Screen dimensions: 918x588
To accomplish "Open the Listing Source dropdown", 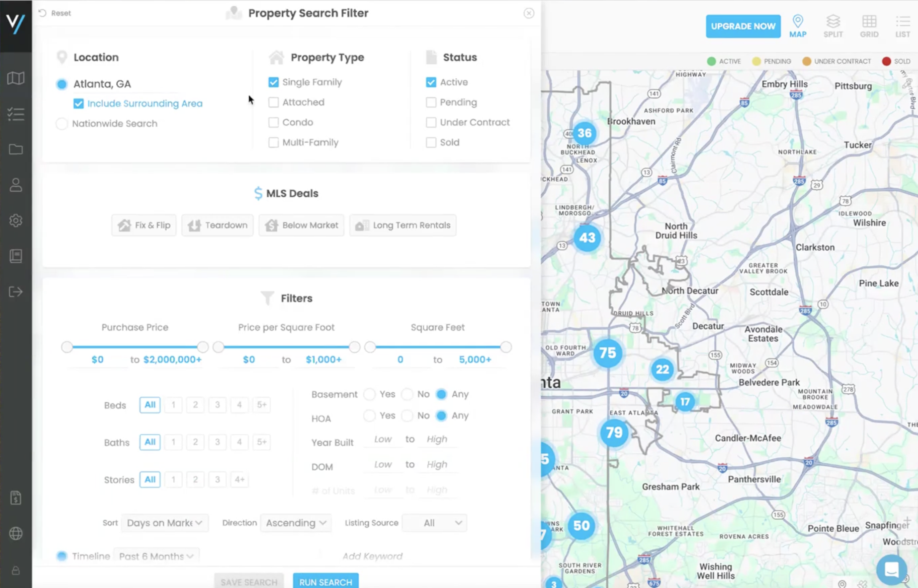I will tap(434, 523).
